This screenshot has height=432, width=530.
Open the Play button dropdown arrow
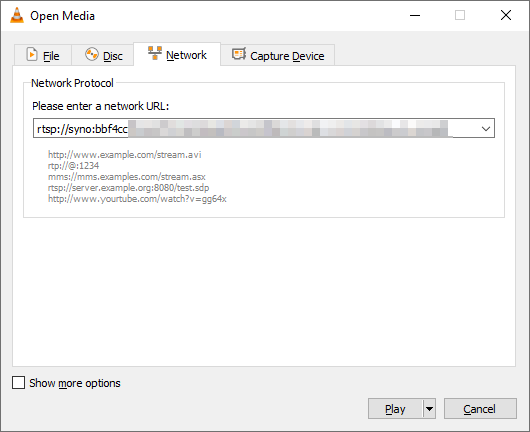pos(429,409)
